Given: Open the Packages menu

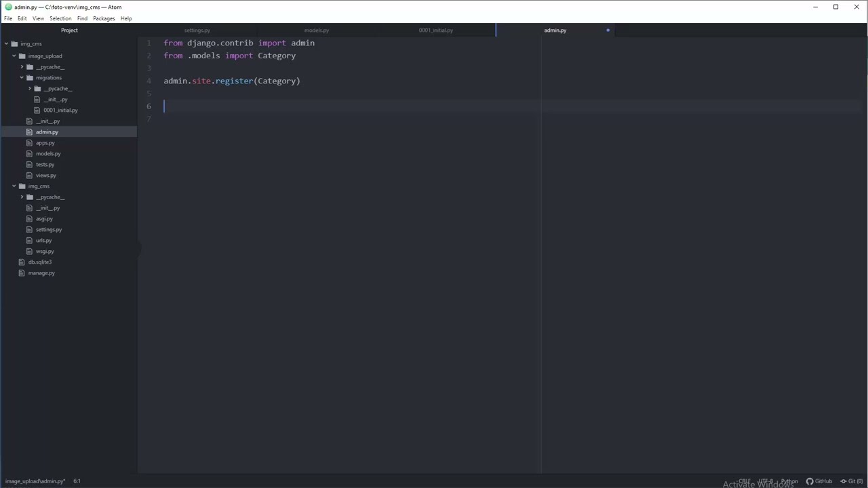Looking at the screenshot, I should (x=104, y=18).
